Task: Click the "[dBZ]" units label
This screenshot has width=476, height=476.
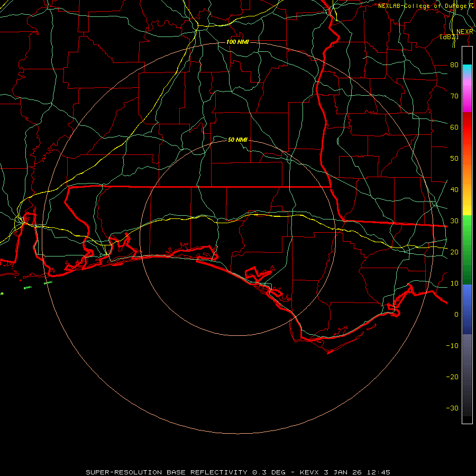Action: [449, 37]
